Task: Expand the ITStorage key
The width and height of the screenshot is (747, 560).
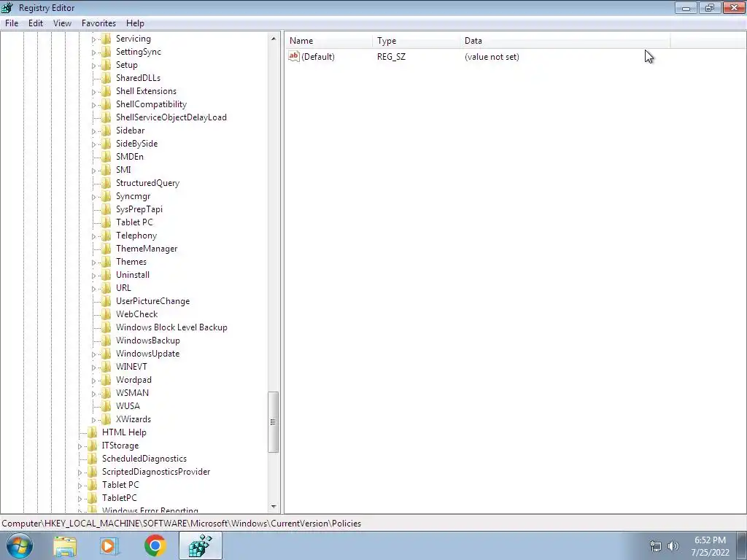Action: [x=80, y=446]
